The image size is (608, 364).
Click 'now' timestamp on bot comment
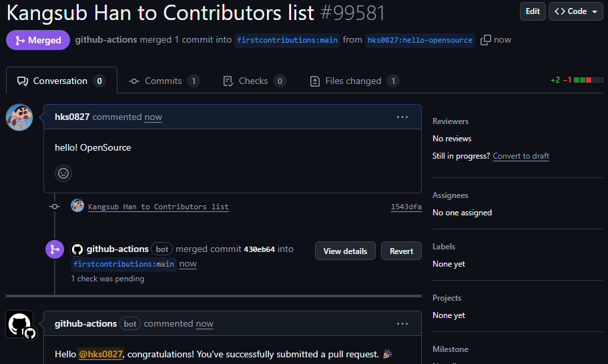(204, 324)
